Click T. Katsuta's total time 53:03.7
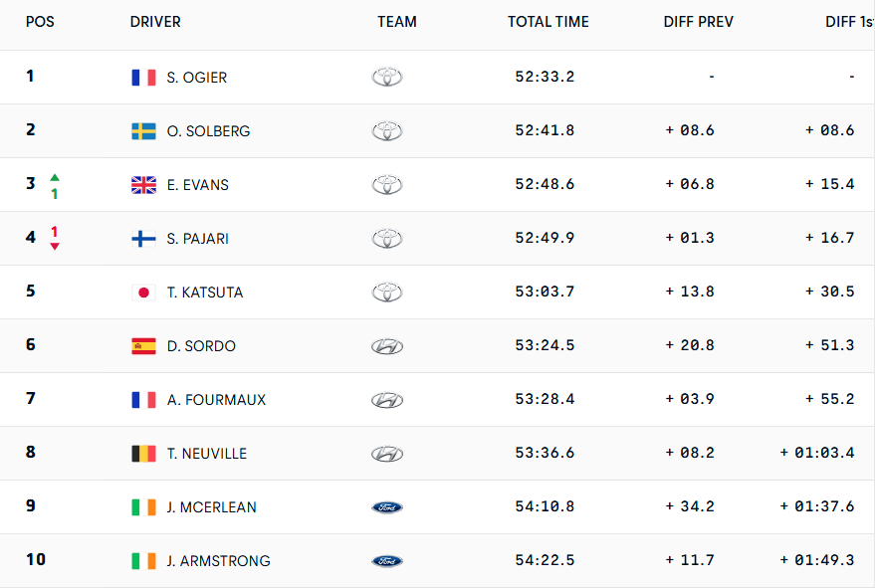Viewport: 875px width, 588px height. [545, 293]
